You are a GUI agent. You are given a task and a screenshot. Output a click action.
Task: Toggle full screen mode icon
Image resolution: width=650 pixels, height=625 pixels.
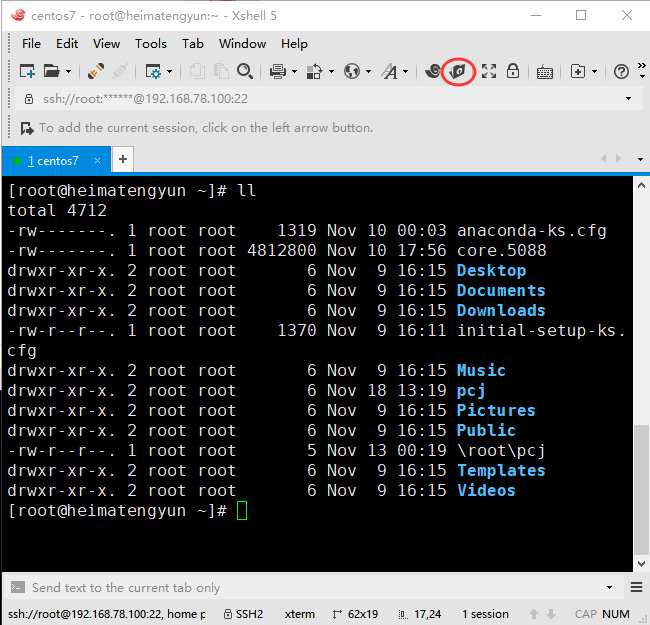tap(488, 71)
